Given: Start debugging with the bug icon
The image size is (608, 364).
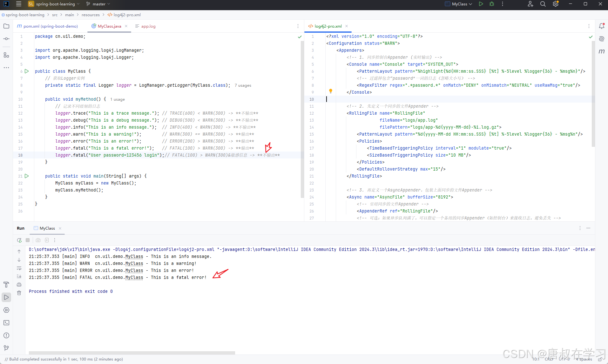Looking at the screenshot, I should point(492,4).
